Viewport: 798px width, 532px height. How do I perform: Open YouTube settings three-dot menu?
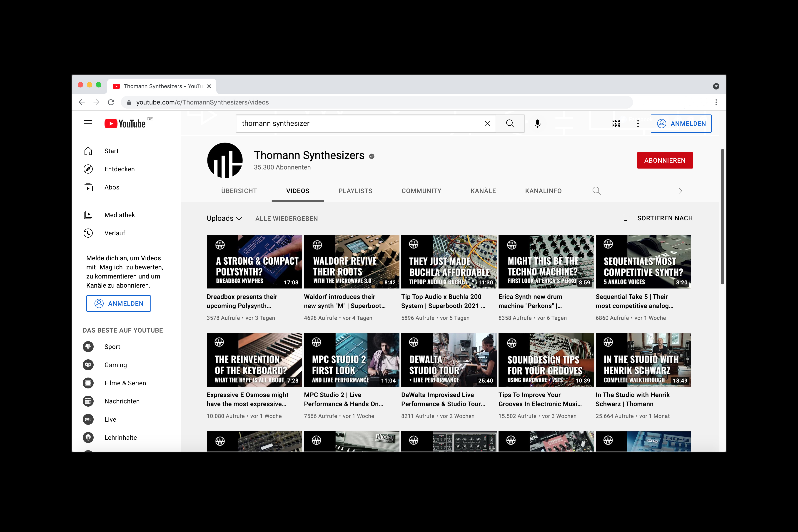(x=638, y=124)
